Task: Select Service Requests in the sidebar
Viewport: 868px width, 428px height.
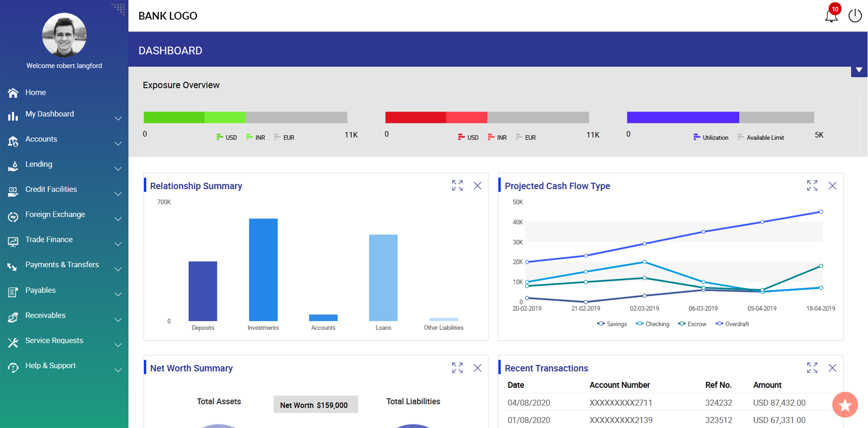Action: [54, 341]
